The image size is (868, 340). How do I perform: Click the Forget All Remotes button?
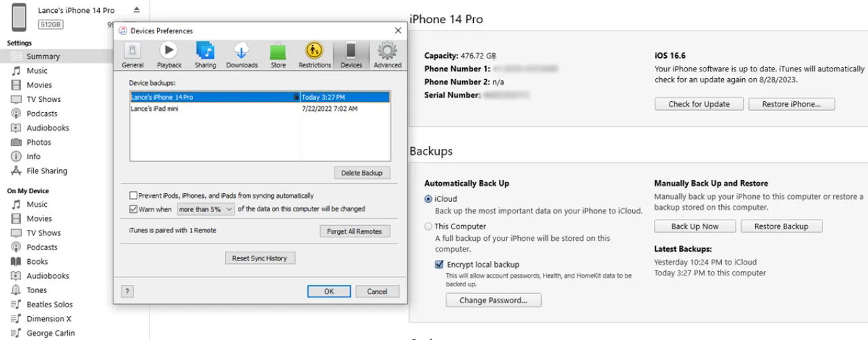(354, 231)
